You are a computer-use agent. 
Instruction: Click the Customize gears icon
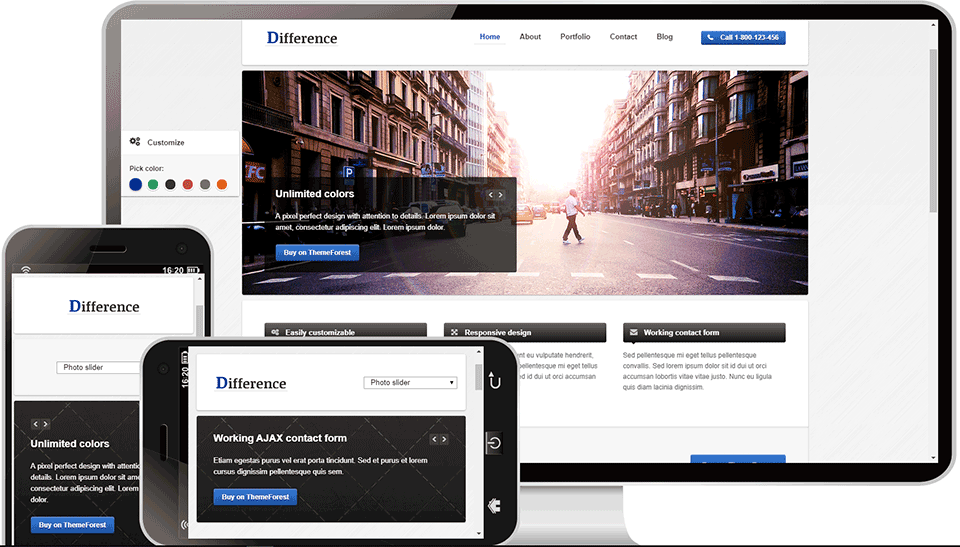point(135,141)
